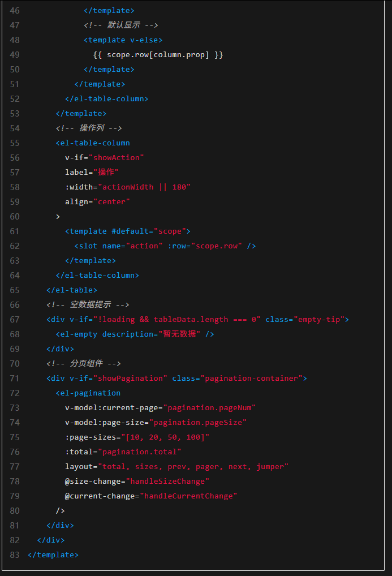Click the scope.row[column.prop] interpolation expression
The image size is (392, 576).
(x=158, y=55)
